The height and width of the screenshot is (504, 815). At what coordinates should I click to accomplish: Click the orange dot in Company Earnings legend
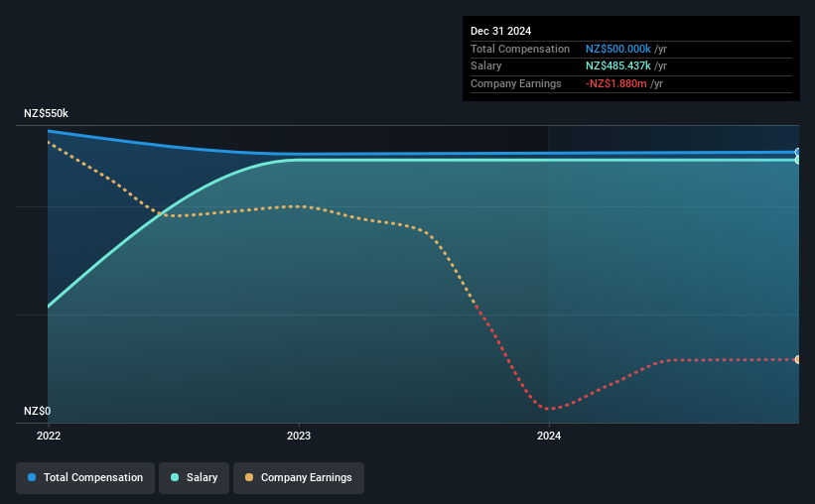[x=249, y=477]
